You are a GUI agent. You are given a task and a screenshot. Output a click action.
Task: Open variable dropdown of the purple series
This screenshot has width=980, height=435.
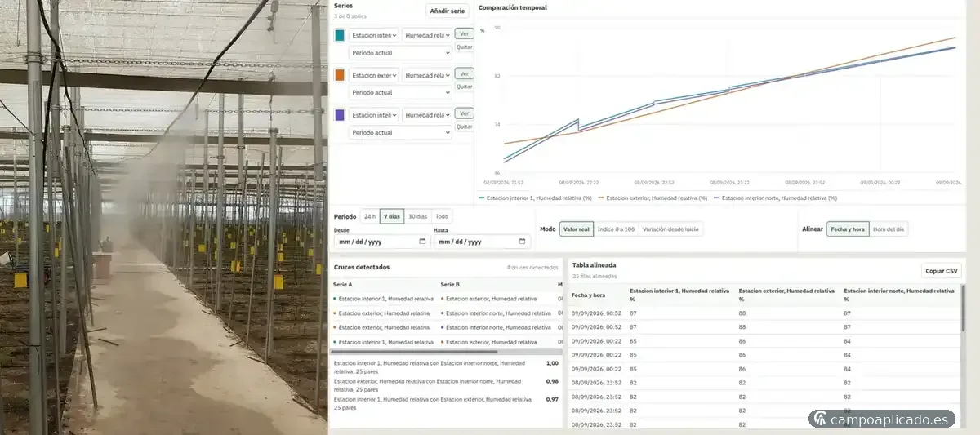pyautogui.click(x=427, y=115)
